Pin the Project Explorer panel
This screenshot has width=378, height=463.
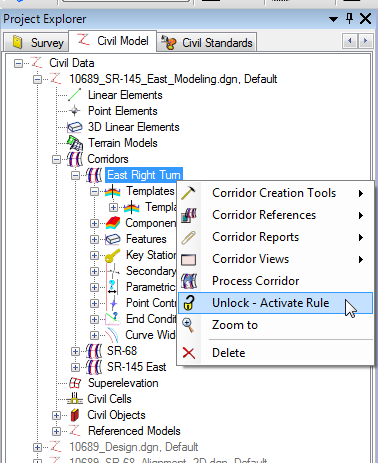[x=349, y=18]
